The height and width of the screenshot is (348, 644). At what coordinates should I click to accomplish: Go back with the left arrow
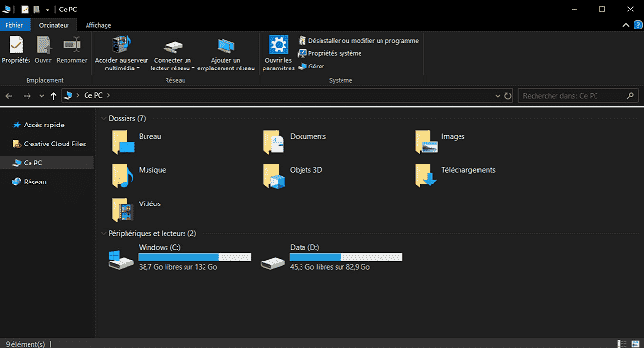[9, 96]
